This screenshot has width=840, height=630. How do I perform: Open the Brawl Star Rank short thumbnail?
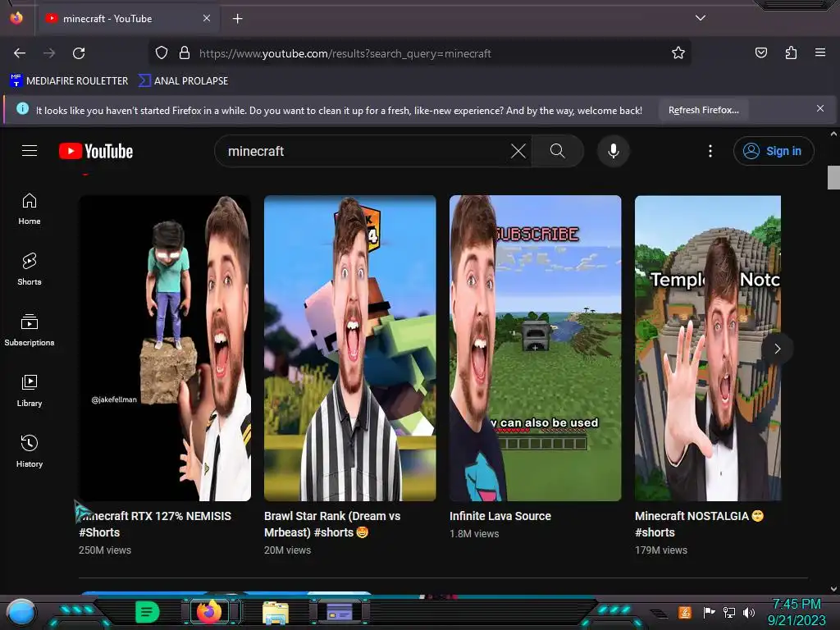(x=349, y=348)
